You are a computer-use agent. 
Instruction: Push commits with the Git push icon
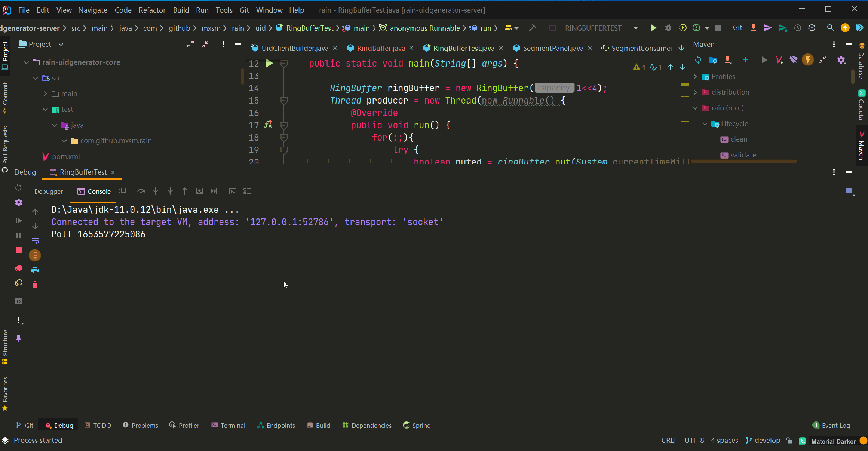point(768,28)
